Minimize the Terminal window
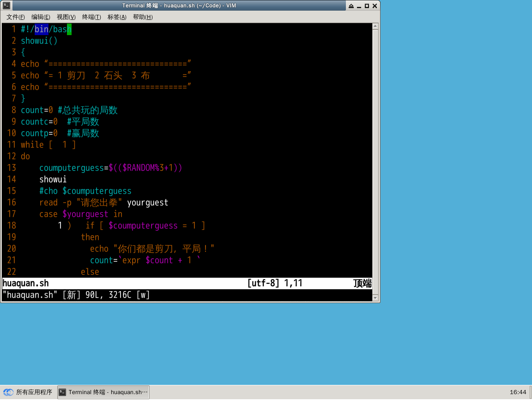Viewport: 532px width, 414px height. [359, 6]
